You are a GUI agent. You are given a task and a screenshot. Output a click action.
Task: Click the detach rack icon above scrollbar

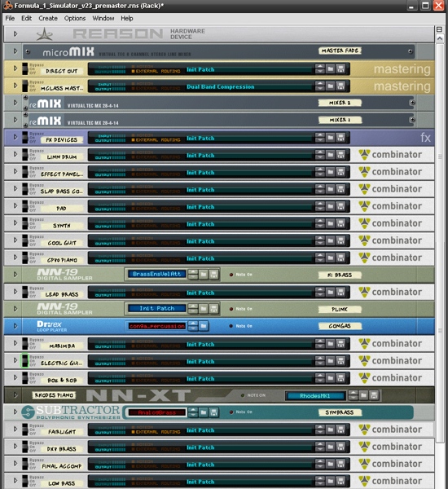click(x=440, y=29)
